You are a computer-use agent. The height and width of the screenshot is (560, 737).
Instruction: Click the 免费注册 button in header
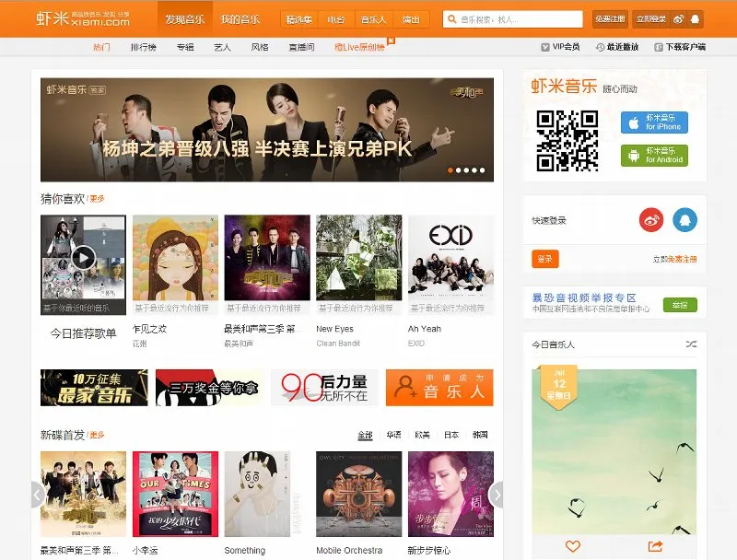(610, 19)
